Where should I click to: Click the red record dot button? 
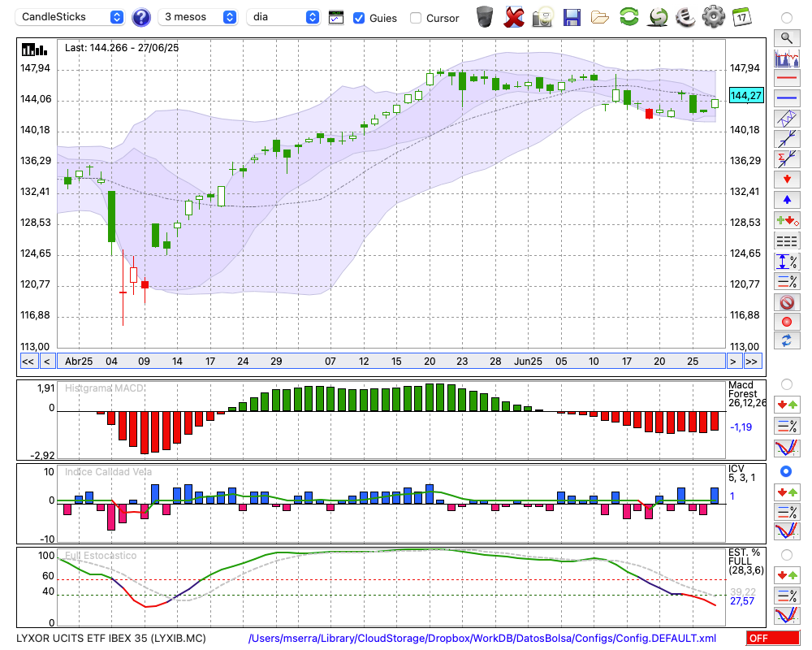tap(787, 322)
